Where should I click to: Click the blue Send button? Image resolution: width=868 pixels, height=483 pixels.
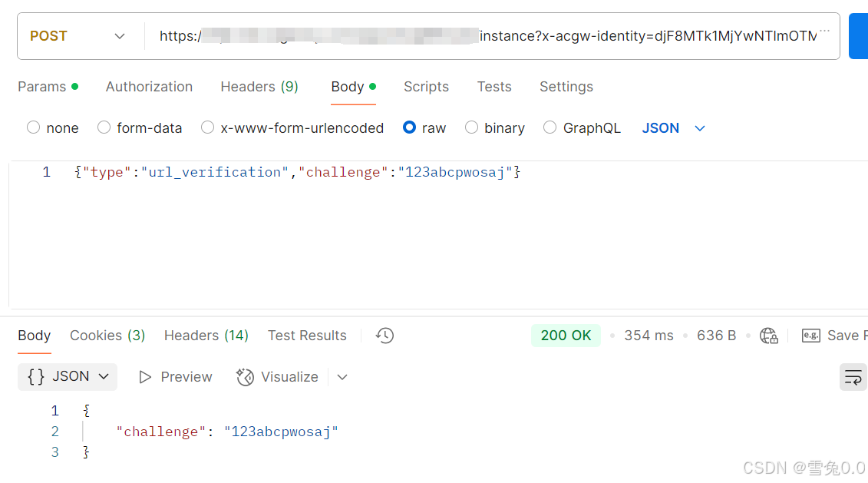point(859,36)
